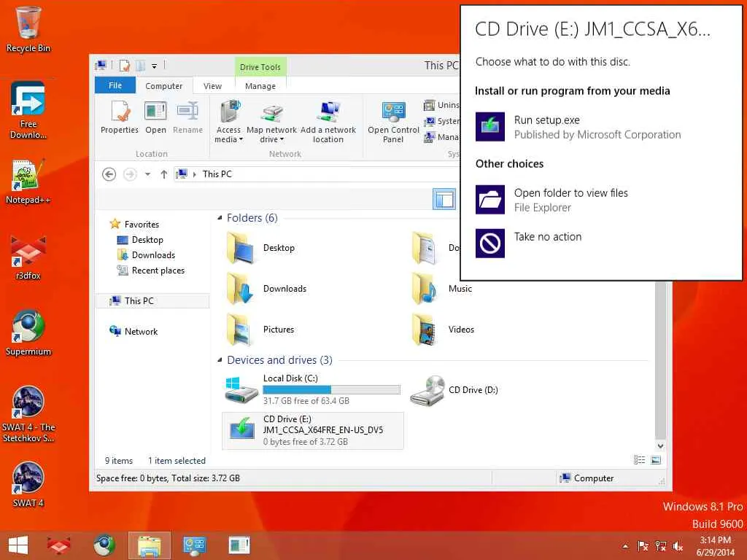Click Supermium icon in the taskbar
The width and height of the screenshot is (747, 560).
click(104, 545)
